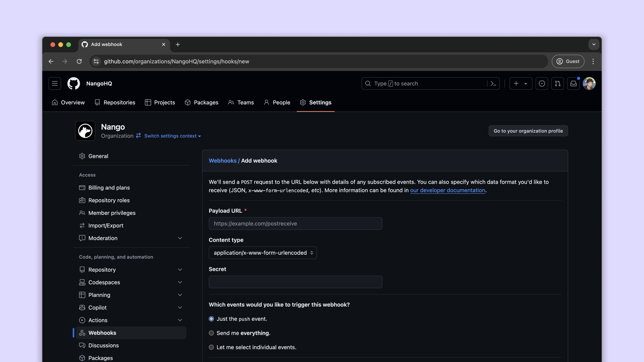The image size is (644, 362).
Task: Open a new browser tab
Action: [178, 44]
